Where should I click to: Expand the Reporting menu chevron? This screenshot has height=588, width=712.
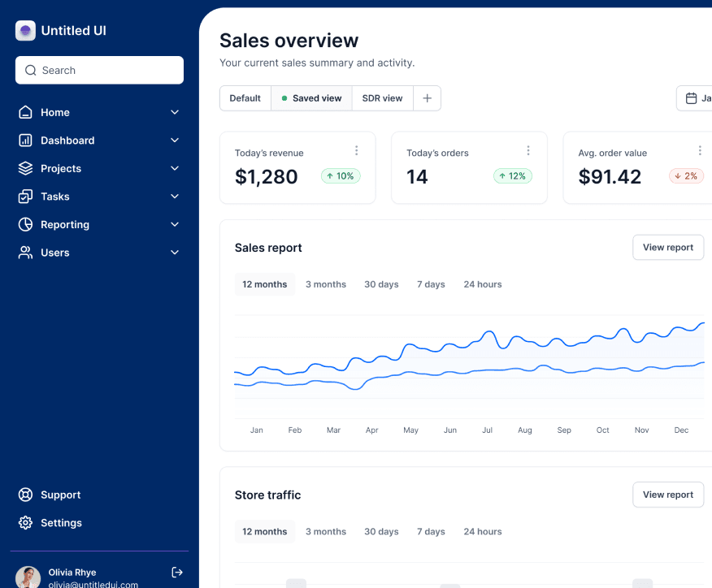(x=175, y=225)
